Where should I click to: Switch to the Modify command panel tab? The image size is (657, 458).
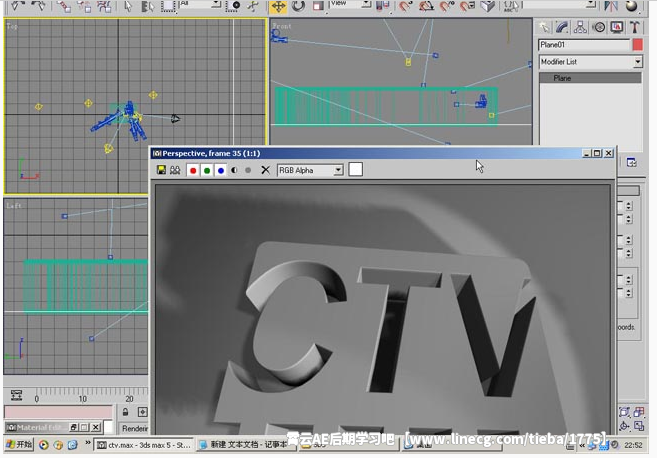tap(562, 27)
